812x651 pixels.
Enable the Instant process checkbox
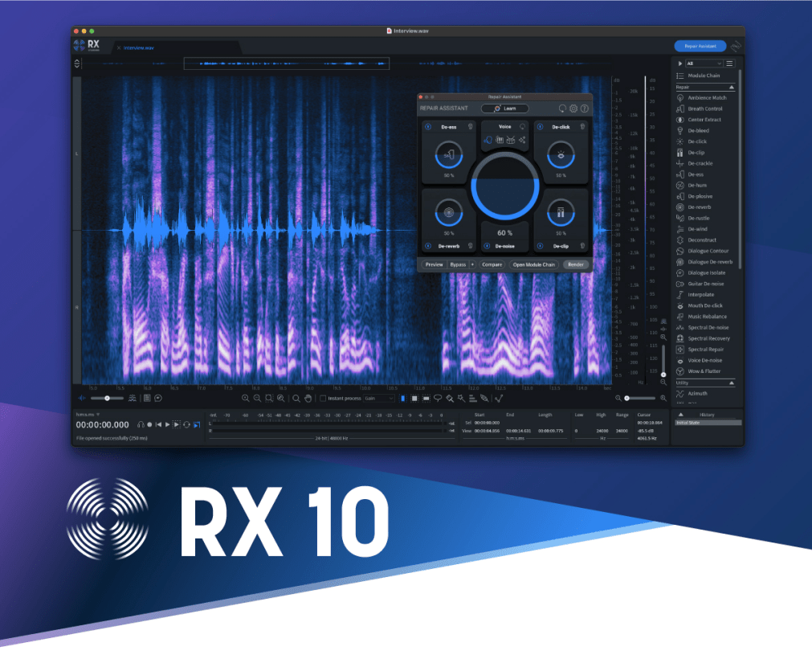322,397
